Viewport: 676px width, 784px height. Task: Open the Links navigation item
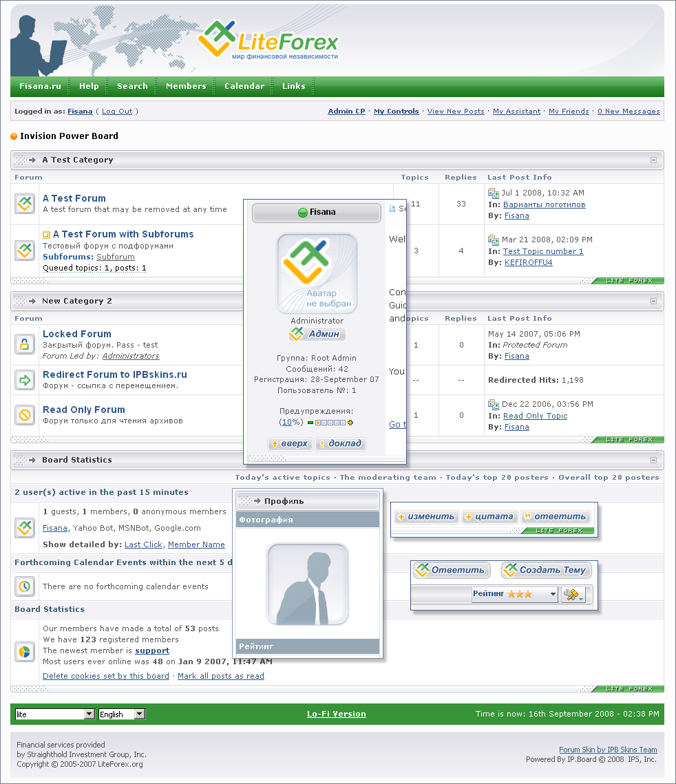[x=293, y=86]
